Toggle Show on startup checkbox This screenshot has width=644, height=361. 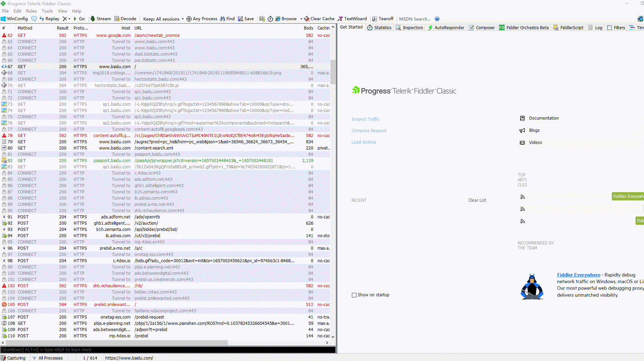(354, 295)
